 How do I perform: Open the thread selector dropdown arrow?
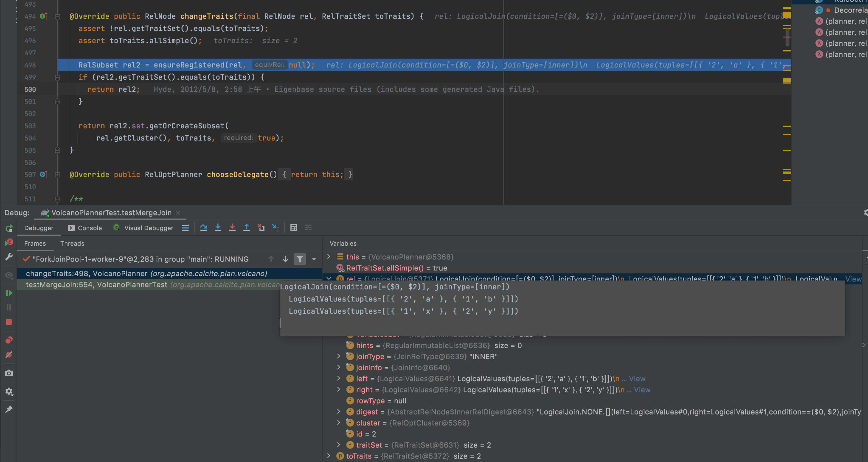click(x=314, y=259)
